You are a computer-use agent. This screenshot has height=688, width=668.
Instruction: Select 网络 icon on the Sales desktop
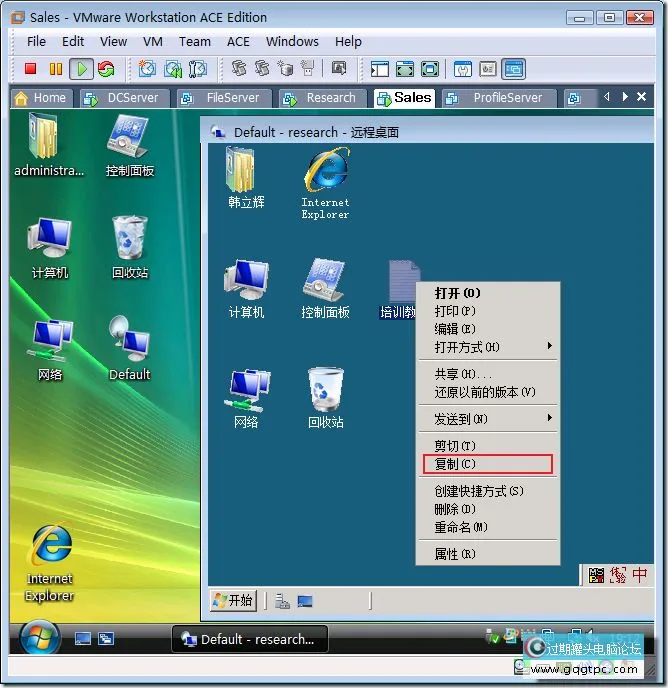coord(50,350)
